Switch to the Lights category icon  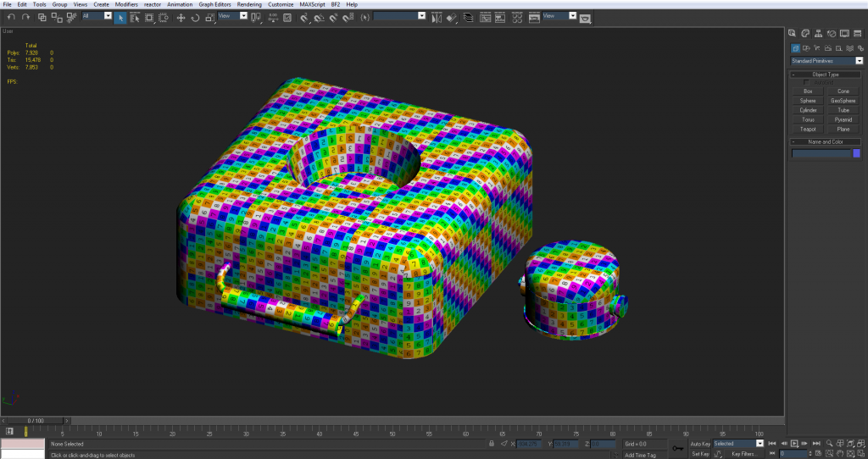click(819, 48)
